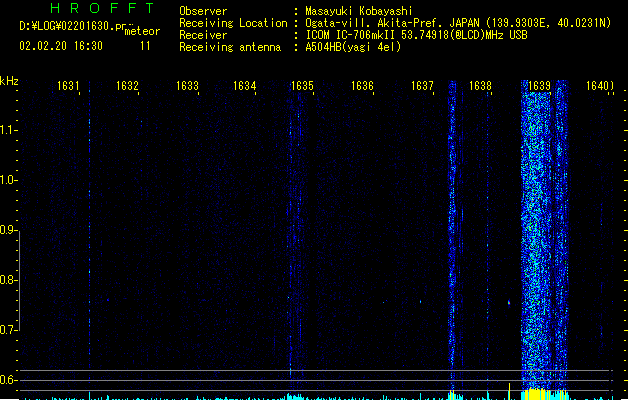Click the 0.8 kHz axis label
This screenshot has height=400, width=629.
point(8,280)
